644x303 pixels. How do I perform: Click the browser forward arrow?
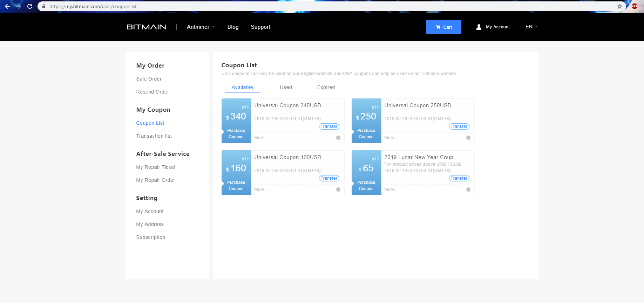pos(19,6)
